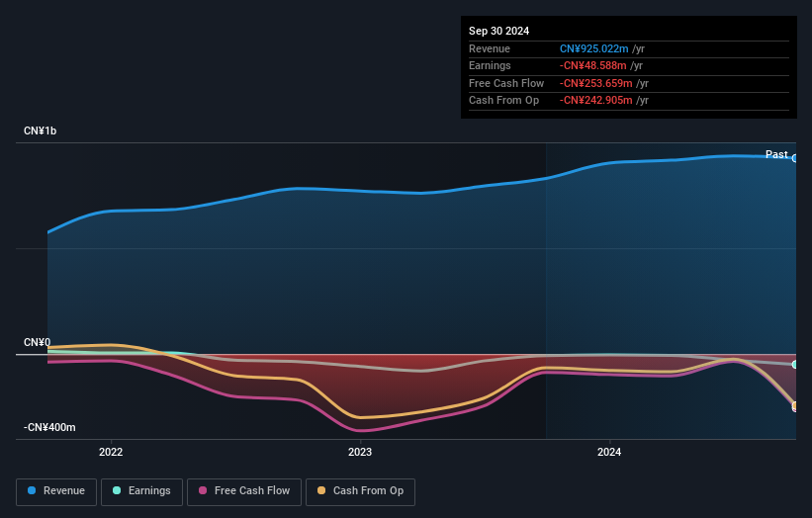Click the Cash From Op label in tooltip
Screen dimensions: 812x518
(503, 101)
